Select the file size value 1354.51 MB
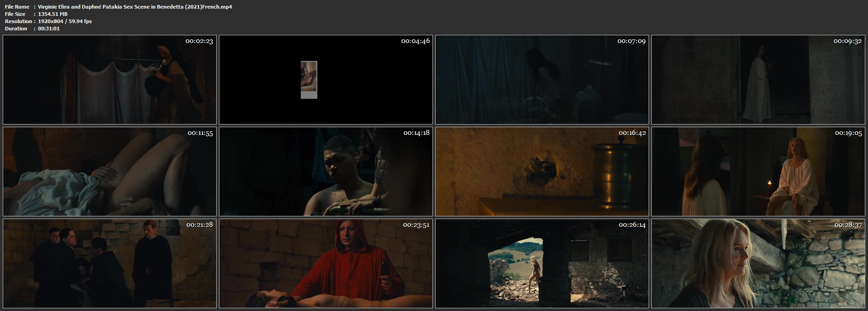The width and height of the screenshot is (868, 311). click(53, 14)
